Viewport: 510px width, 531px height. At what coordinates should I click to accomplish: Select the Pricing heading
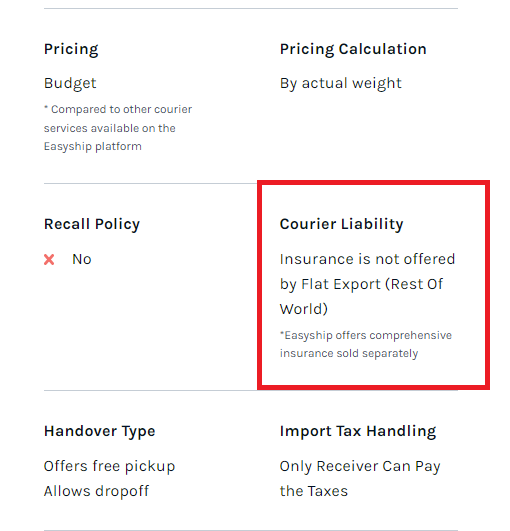click(71, 49)
